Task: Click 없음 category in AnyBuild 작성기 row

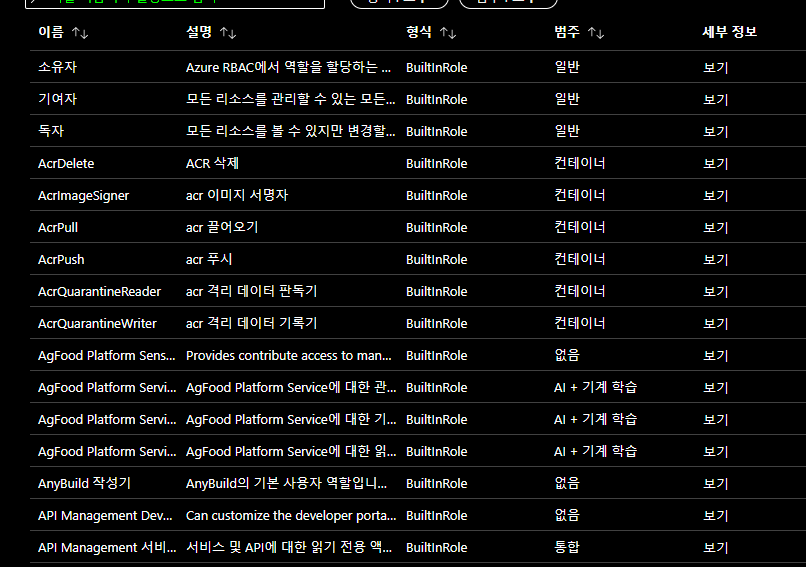Action: 567,483
